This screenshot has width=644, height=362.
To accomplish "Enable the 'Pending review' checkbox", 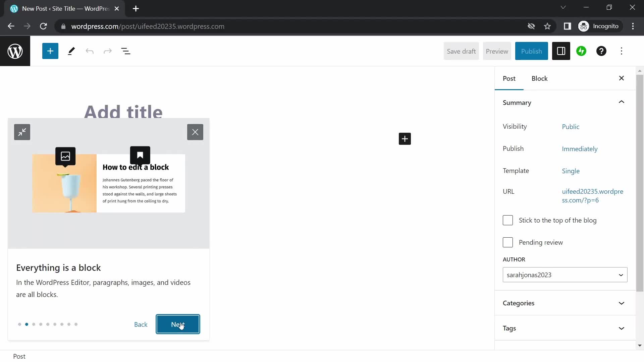I will [x=507, y=242].
